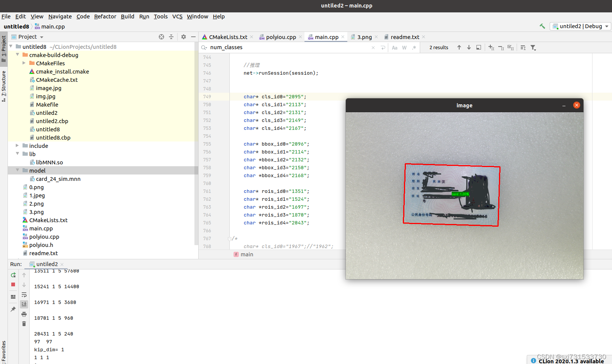Jump to next search occurrence arrow
The height and width of the screenshot is (364, 612).
pos(469,47)
